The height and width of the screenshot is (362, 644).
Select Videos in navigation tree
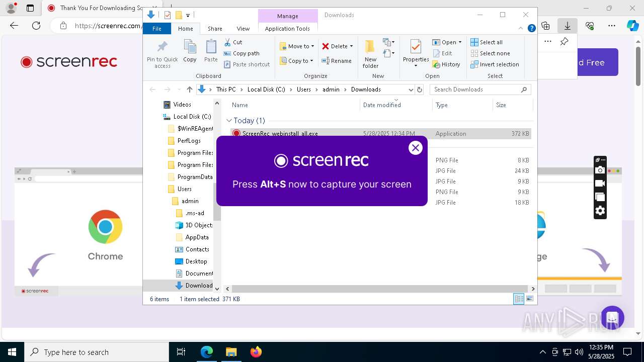pyautogui.click(x=182, y=105)
